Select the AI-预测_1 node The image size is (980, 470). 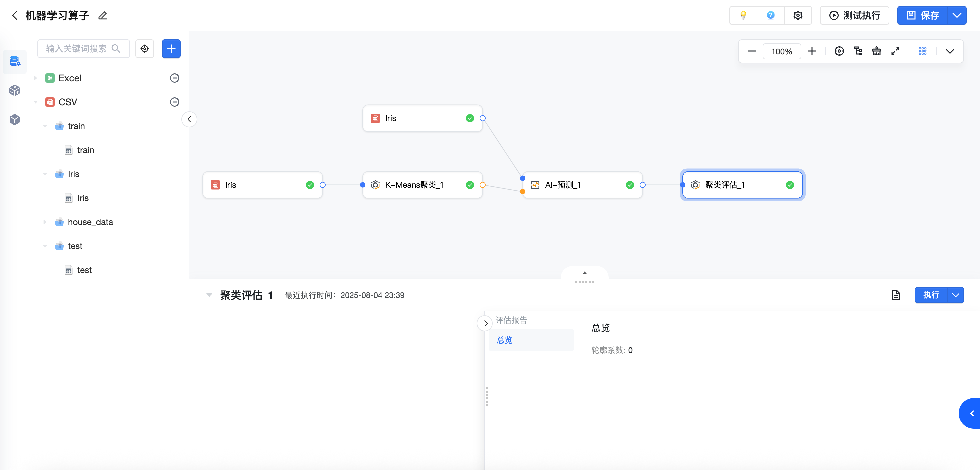pos(582,185)
